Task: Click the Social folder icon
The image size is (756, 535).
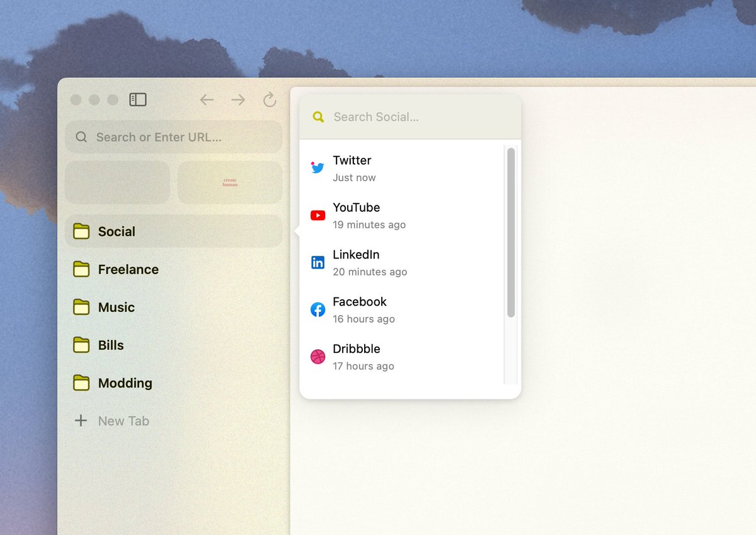Action: [81, 231]
